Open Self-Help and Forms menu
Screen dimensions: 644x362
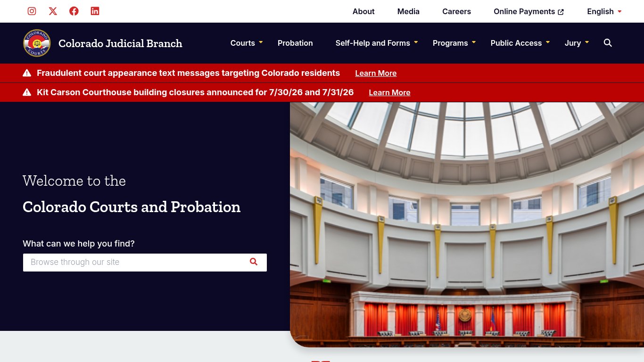point(372,43)
